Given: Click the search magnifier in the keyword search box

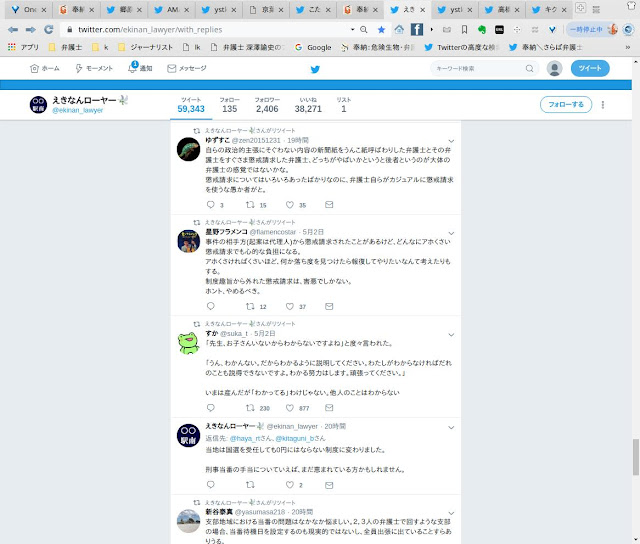Looking at the screenshot, I should [x=529, y=69].
